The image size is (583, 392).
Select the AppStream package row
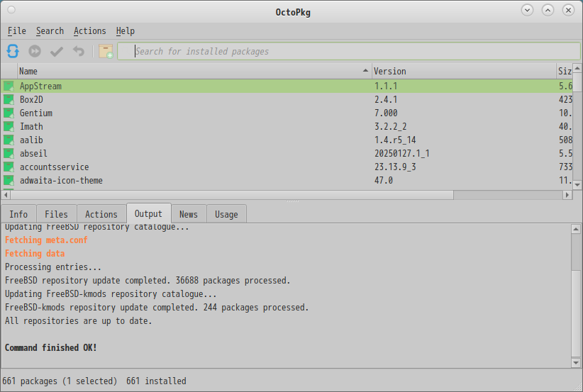tap(287, 86)
